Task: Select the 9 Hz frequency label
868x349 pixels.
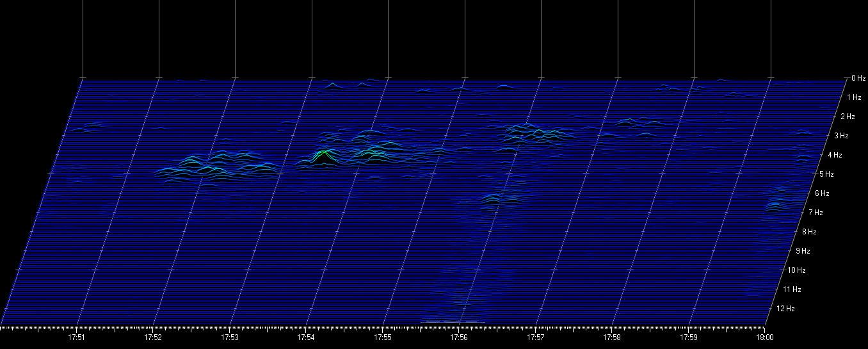Action: tap(803, 250)
